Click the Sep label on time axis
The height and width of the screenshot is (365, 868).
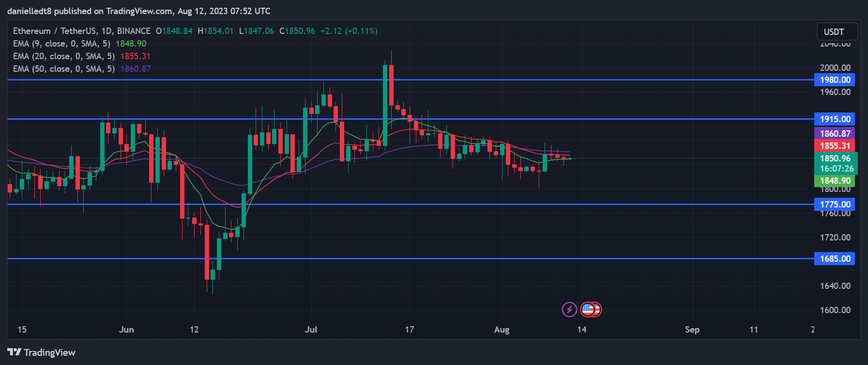692,330
